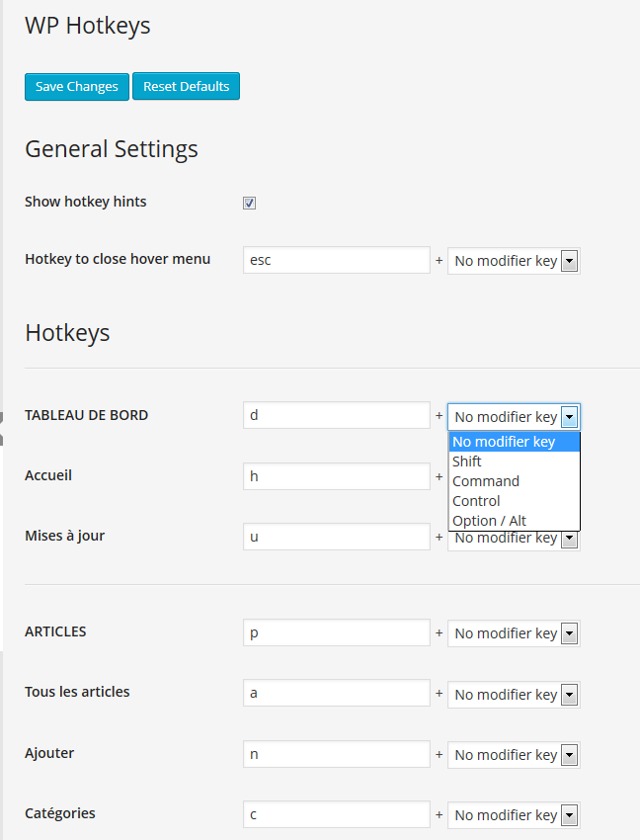This screenshot has height=840, width=640.
Task: Pick Control in the modifier dropdown list
Action: (x=515, y=501)
